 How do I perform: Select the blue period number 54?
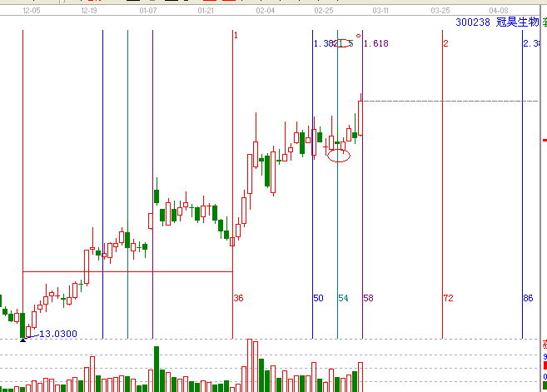click(343, 298)
